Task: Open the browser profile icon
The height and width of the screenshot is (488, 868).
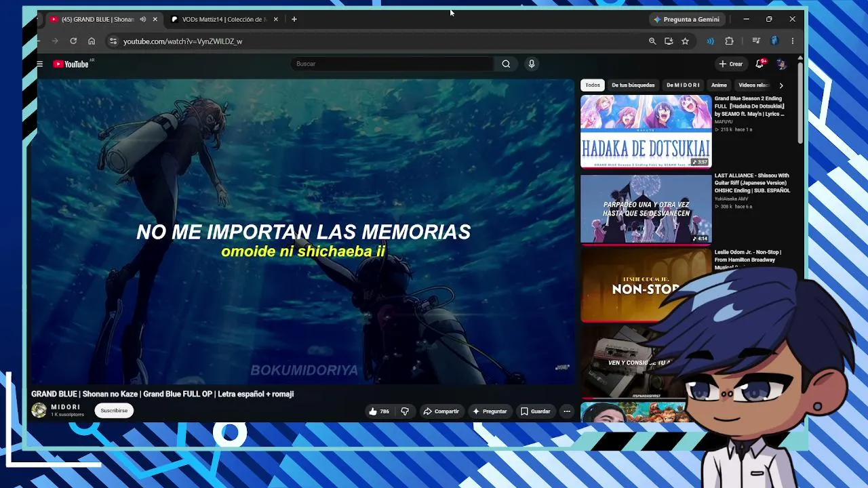Action: click(774, 41)
